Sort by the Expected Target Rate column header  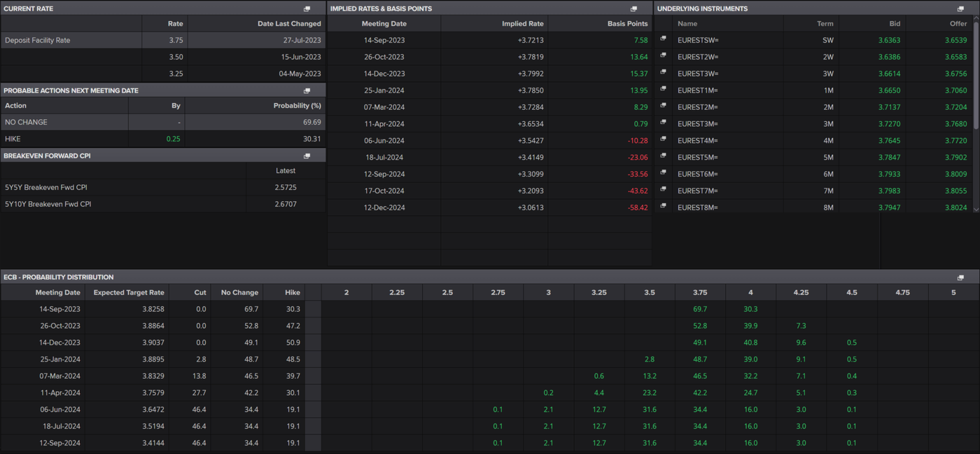tap(129, 293)
